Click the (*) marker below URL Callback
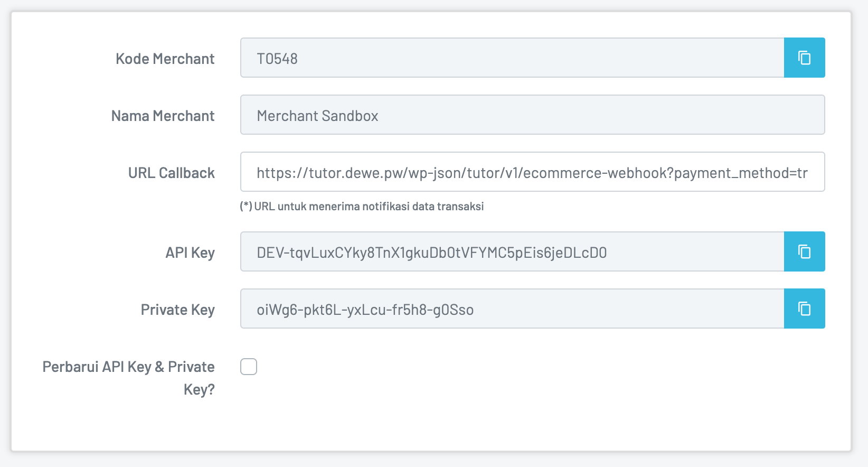 pos(246,207)
